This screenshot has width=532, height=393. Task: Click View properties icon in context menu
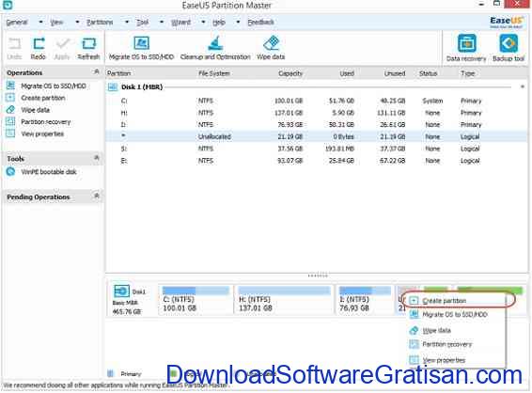coord(414,360)
